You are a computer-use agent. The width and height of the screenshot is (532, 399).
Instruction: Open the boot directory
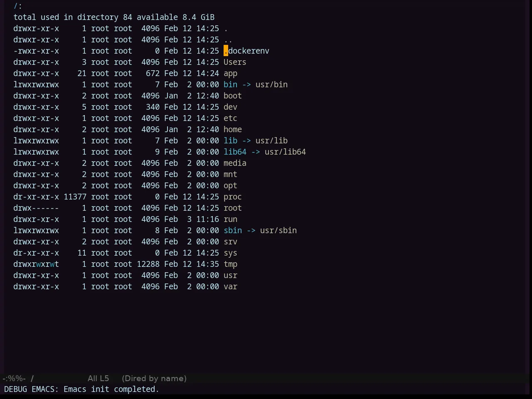[x=232, y=96]
